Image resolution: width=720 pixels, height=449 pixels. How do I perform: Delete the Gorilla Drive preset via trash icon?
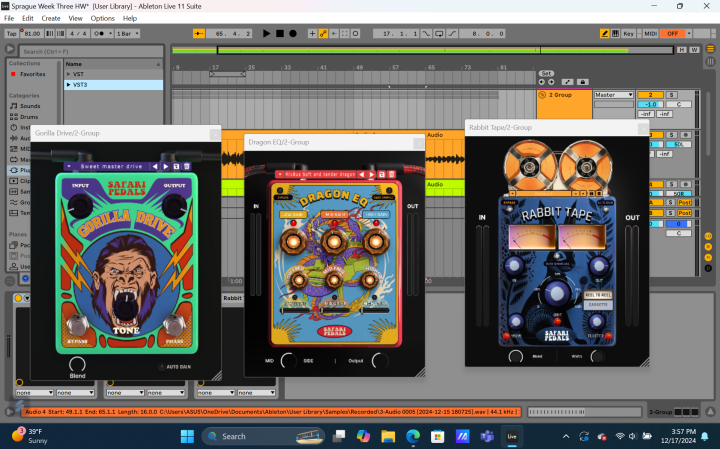tap(186, 166)
